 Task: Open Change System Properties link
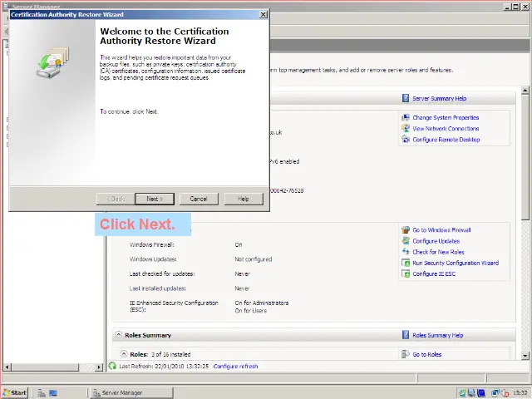(446, 118)
